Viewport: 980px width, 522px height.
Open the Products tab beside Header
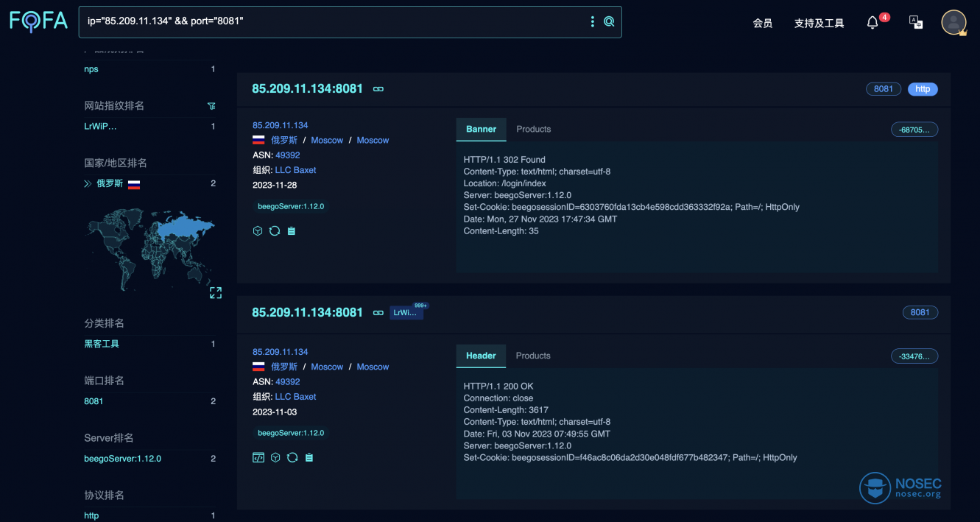coord(533,356)
